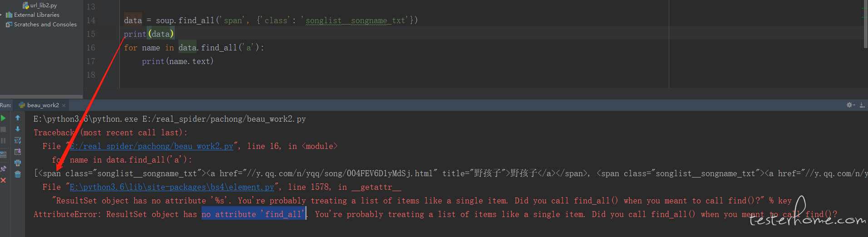Click the up-the-stack-trace arrow icon
This screenshot has height=237, width=868.
pos(18,118)
